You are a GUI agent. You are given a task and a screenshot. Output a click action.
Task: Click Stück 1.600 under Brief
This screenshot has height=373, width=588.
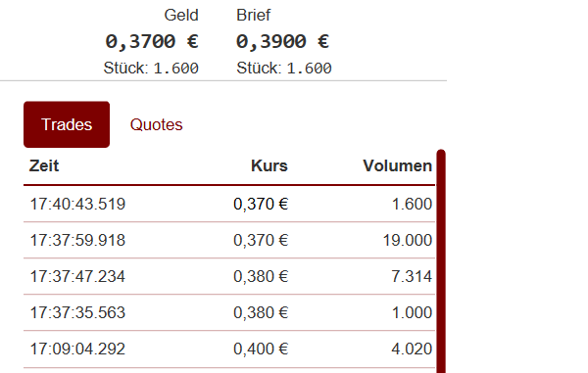point(284,69)
